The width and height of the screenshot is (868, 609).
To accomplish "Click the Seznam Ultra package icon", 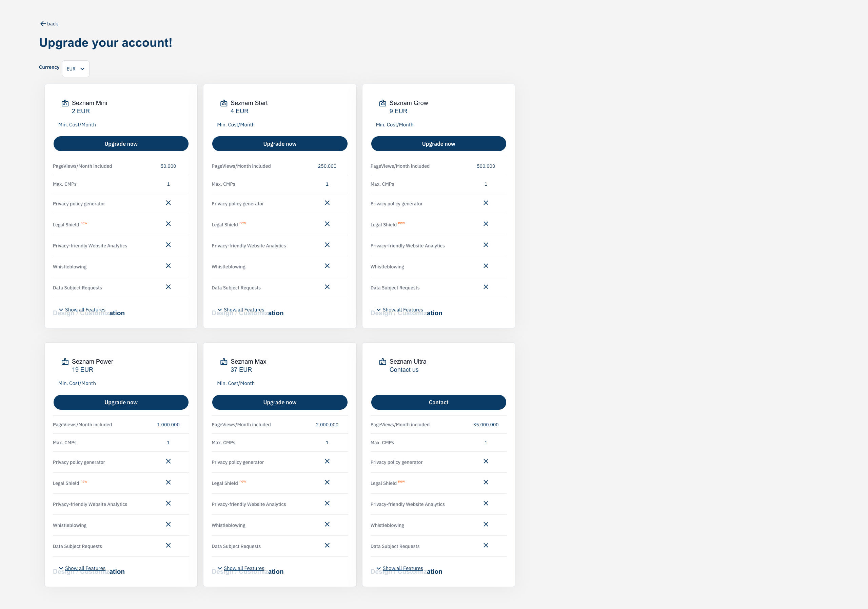I will pos(382,362).
